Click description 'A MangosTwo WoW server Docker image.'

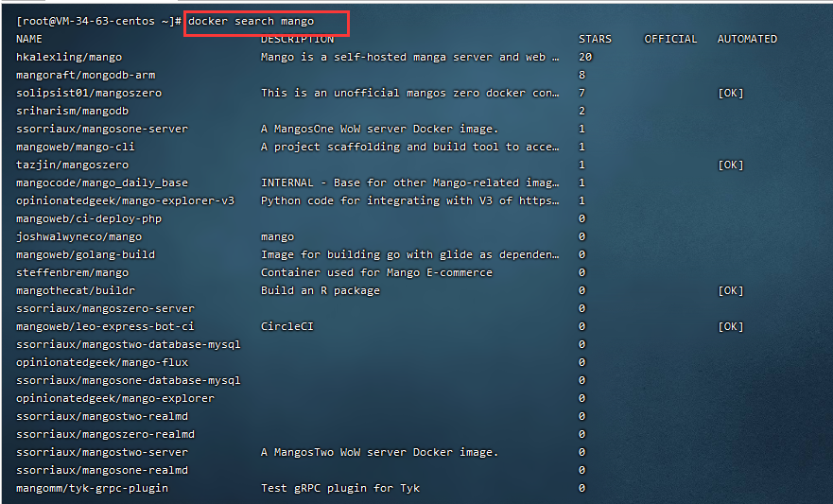click(380, 453)
